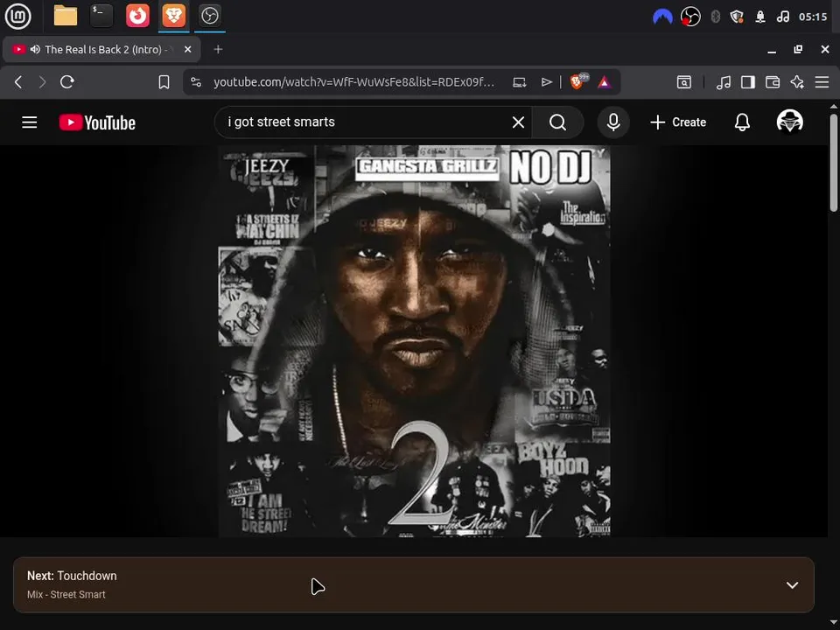Click the install app icon in address bar

520,82
